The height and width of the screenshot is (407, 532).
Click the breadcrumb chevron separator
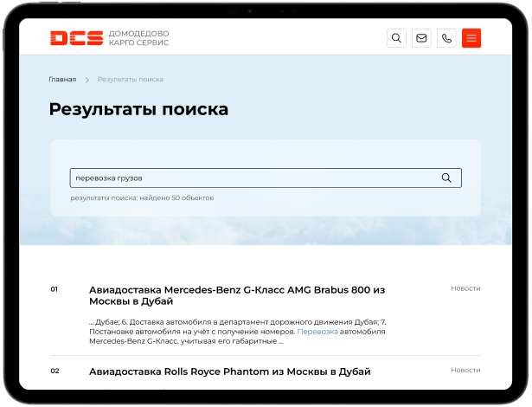pos(87,80)
